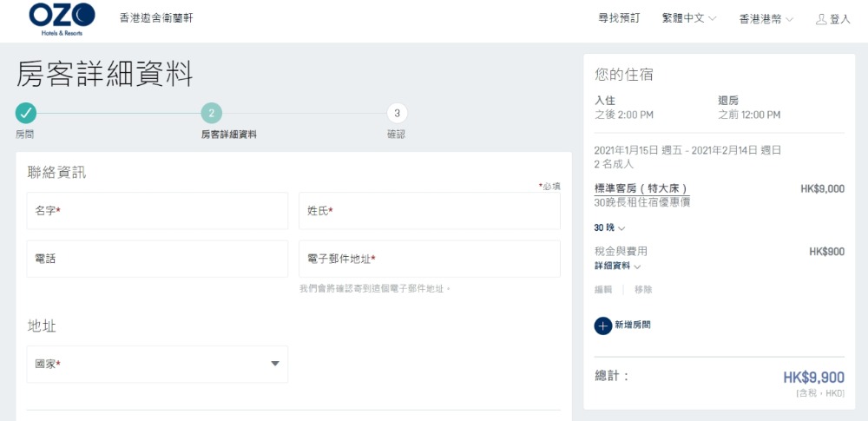Click the OZO Hotels & Resorts logo
The image size is (868, 421).
point(62,19)
